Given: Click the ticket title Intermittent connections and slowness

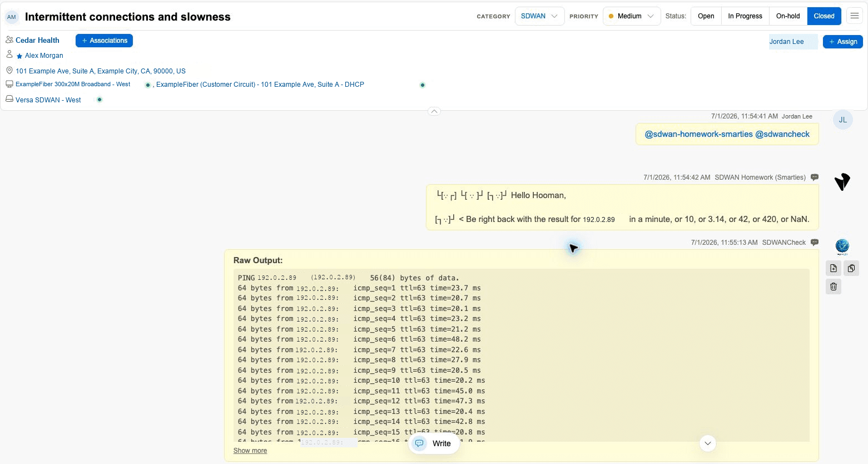Looking at the screenshot, I should coord(128,17).
